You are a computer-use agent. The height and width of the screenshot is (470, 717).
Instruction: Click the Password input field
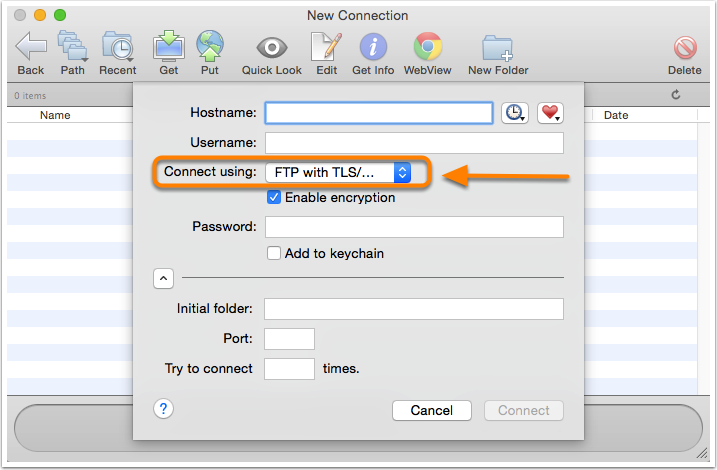(x=414, y=227)
